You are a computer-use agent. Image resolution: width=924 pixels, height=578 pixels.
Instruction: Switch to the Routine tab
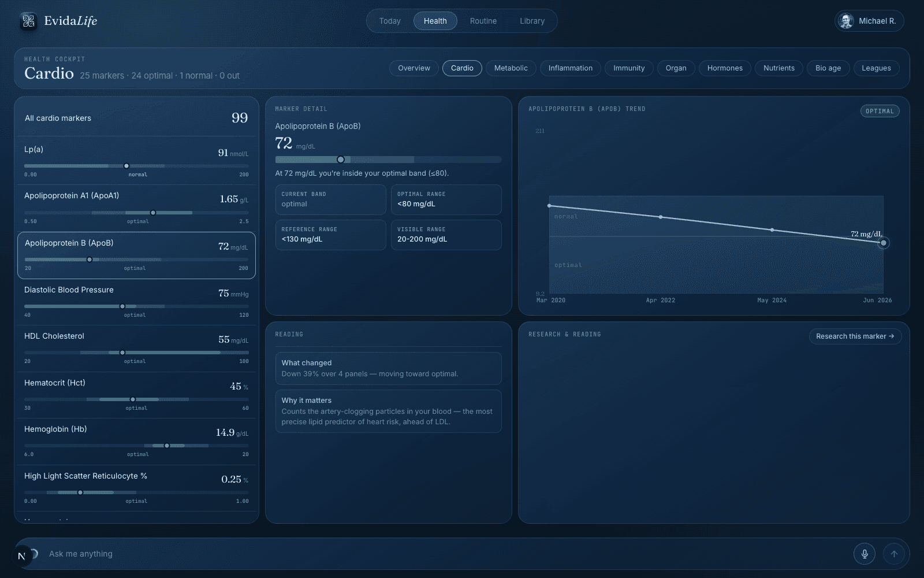tap(483, 21)
